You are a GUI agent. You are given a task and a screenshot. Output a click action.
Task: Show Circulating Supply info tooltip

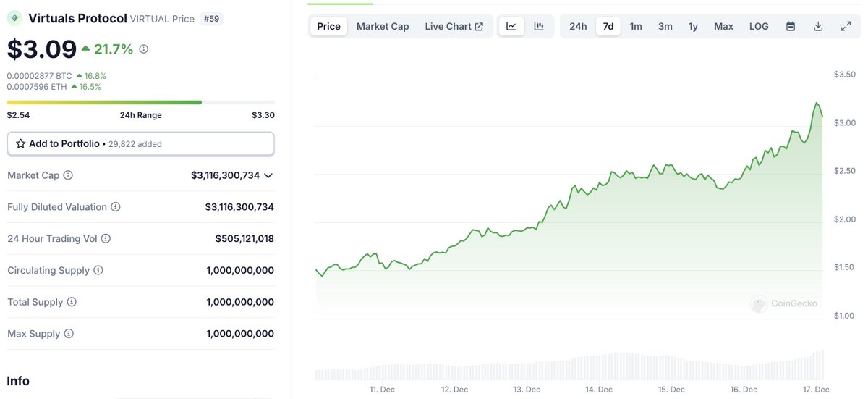point(98,270)
